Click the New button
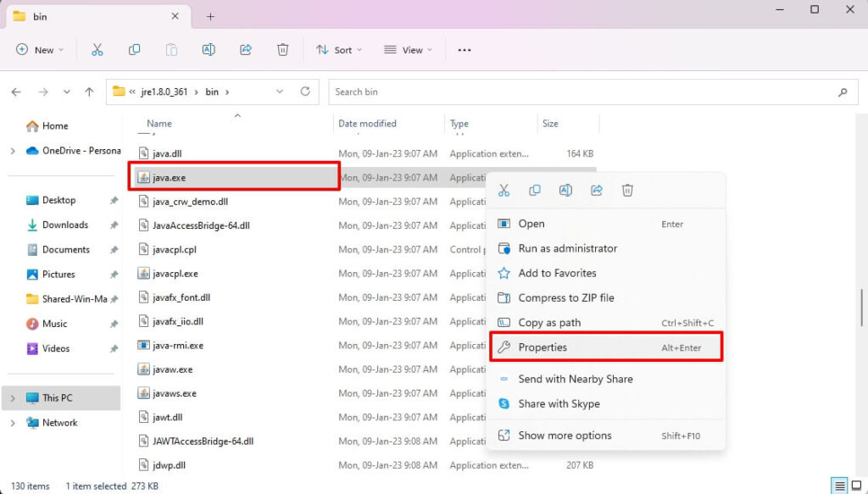This screenshot has width=868, height=494. 36,50
